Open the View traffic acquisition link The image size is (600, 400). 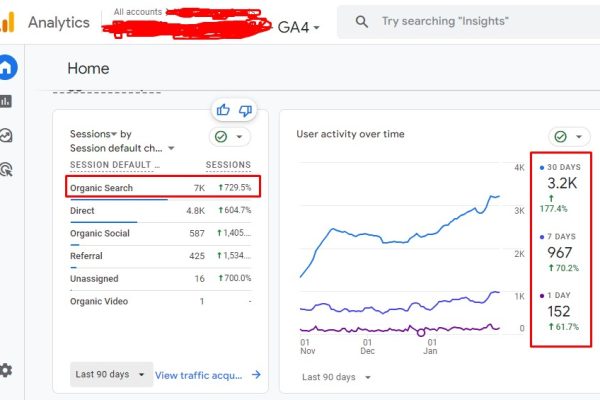pyautogui.click(x=198, y=375)
